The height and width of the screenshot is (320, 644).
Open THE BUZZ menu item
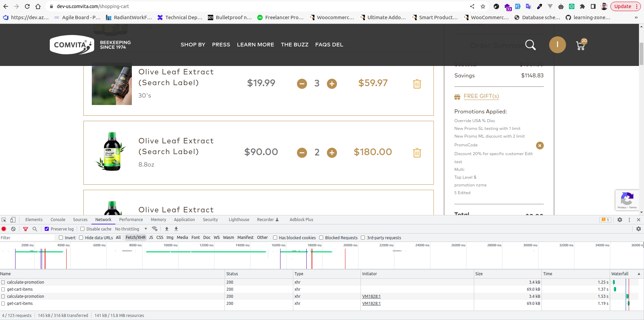295,44
